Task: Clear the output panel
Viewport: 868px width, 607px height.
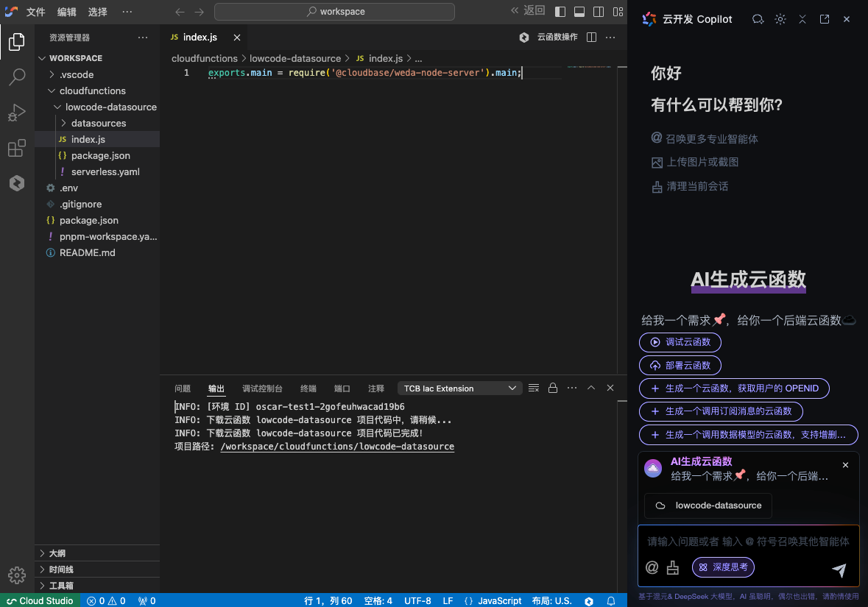Action: coord(534,388)
